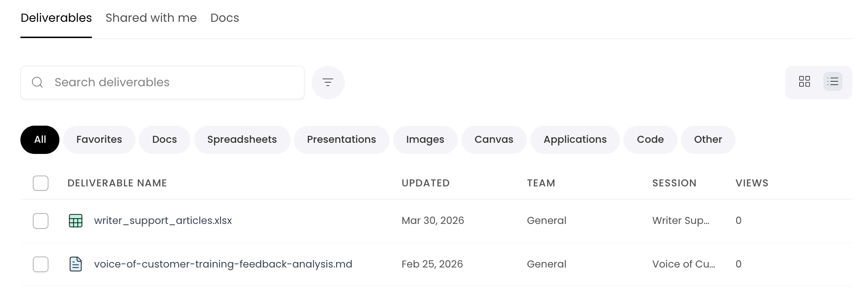Screen dimensions: 868x306
Task: Click the document icon for voice-of-customer file
Action: (x=76, y=264)
